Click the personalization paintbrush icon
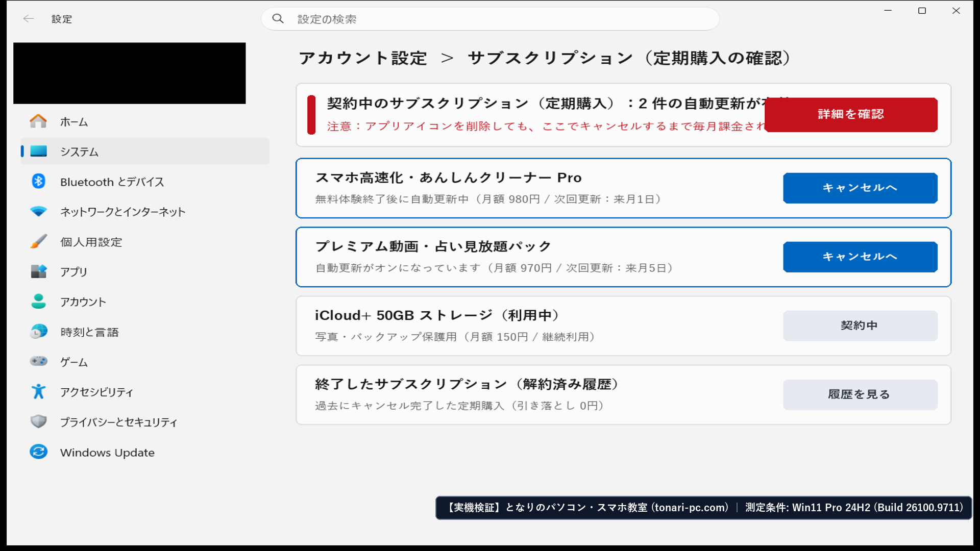The height and width of the screenshot is (551, 980). tap(38, 241)
